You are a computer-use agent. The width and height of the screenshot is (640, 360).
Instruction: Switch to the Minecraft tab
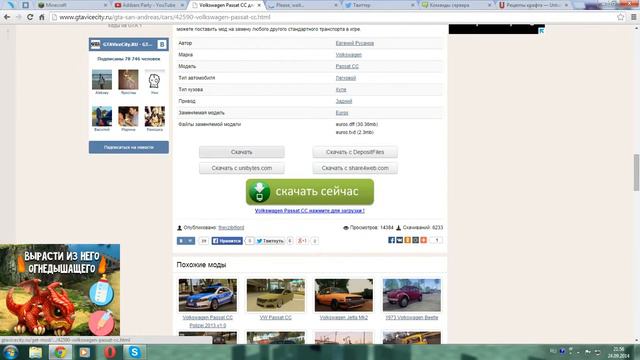73,5
